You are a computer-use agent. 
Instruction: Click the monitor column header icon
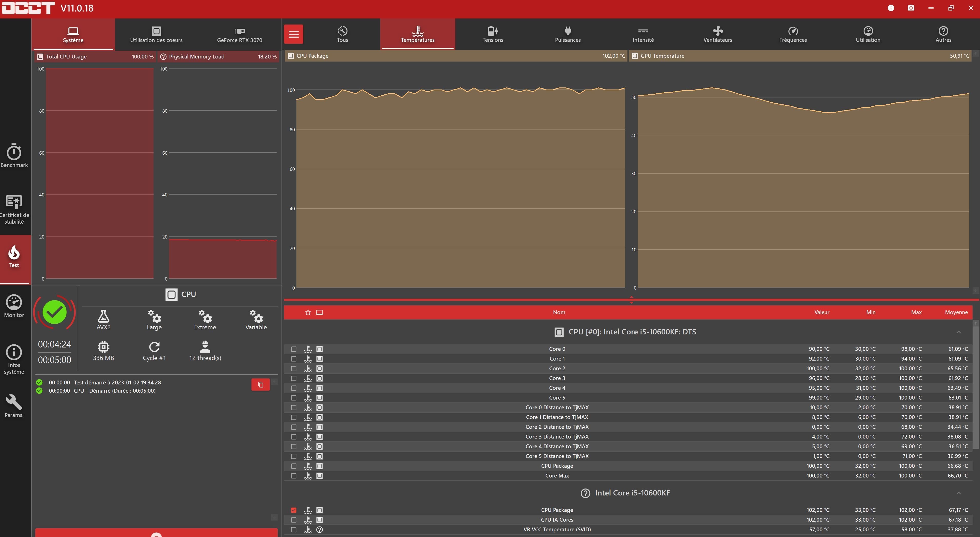tap(319, 312)
